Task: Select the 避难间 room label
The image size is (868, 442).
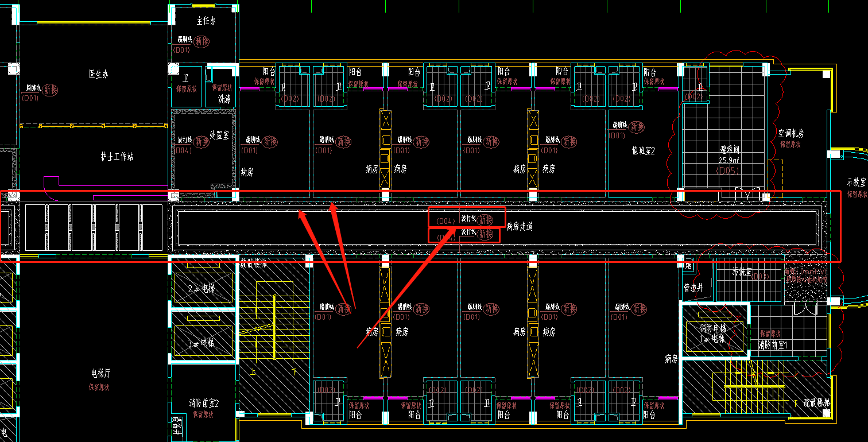Action: (730, 149)
